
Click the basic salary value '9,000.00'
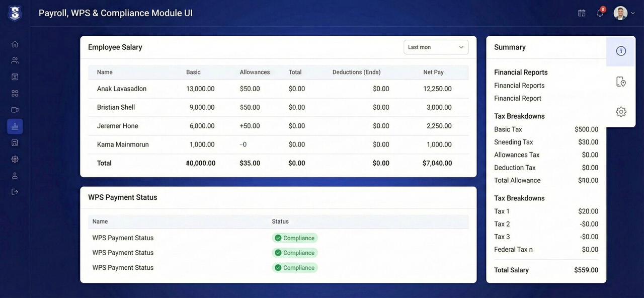(x=202, y=108)
